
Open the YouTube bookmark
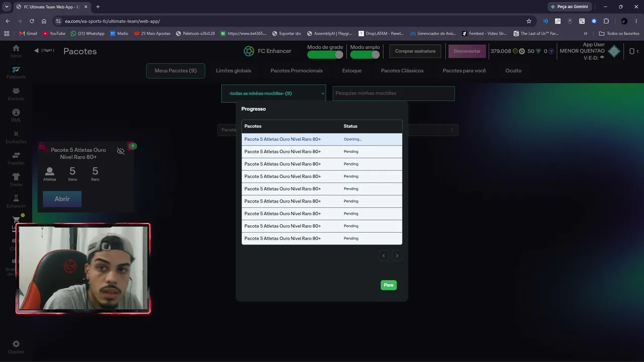(x=54, y=34)
